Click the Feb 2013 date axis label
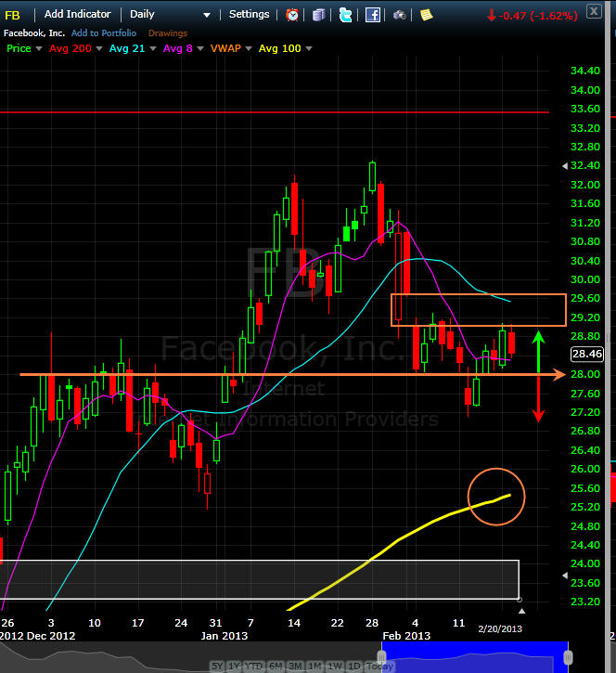 click(406, 636)
